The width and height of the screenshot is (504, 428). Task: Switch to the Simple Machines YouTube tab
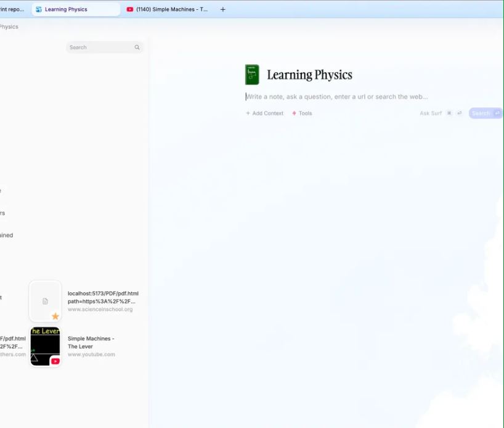[x=167, y=9]
